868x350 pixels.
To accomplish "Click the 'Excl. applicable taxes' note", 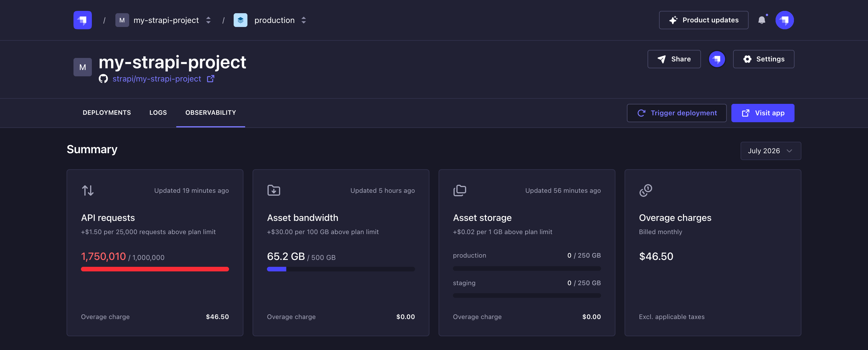I will click(672, 317).
